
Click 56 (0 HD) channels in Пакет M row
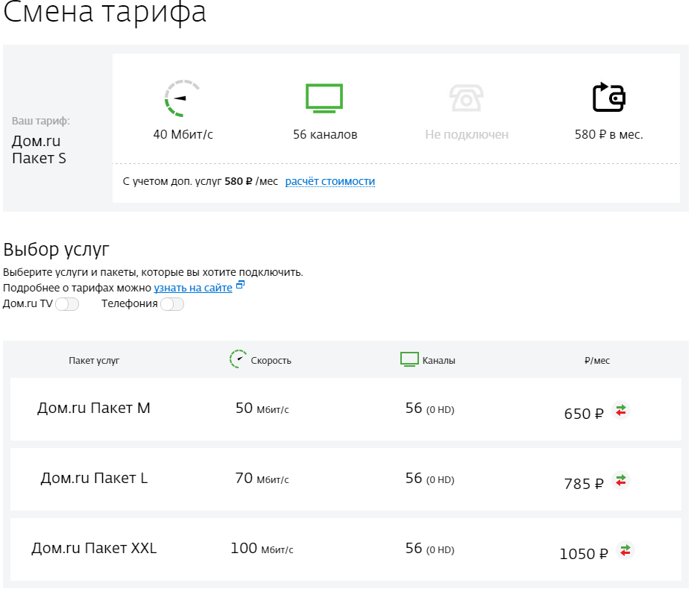coord(429,409)
